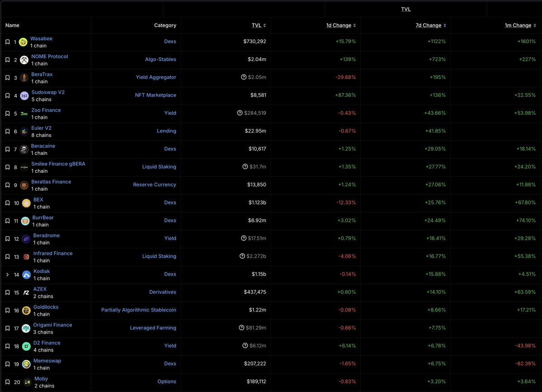Open the Yield Aggregator category link
Image resolution: width=542 pixels, height=392 pixels.
click(156, 77)
